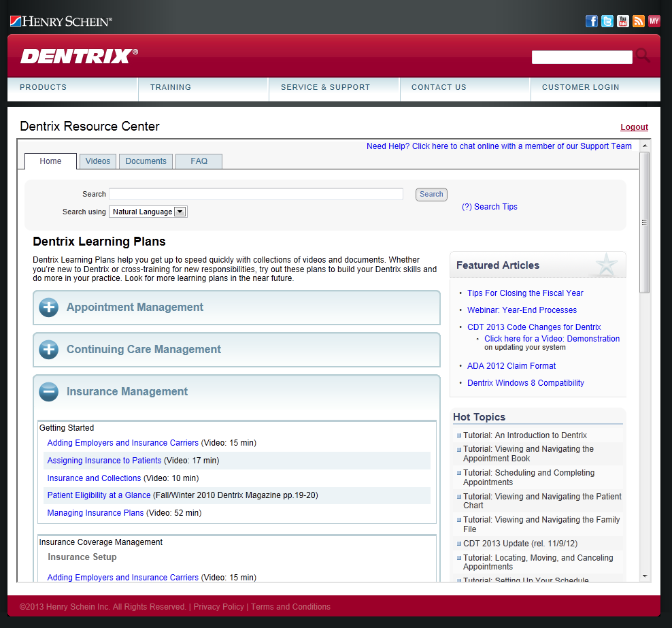Click the Dentrix logo
The image size is (672, 628).
[x=80, y=56]
